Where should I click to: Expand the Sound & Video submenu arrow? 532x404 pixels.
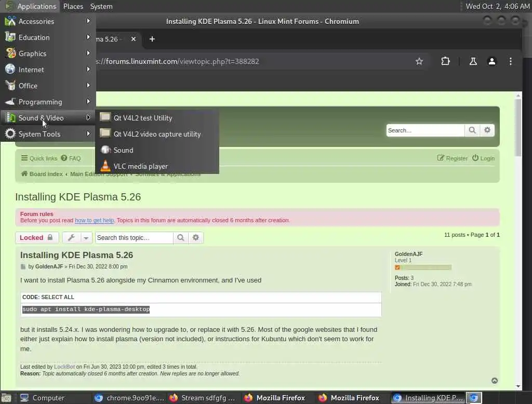(x=88, y=118)
